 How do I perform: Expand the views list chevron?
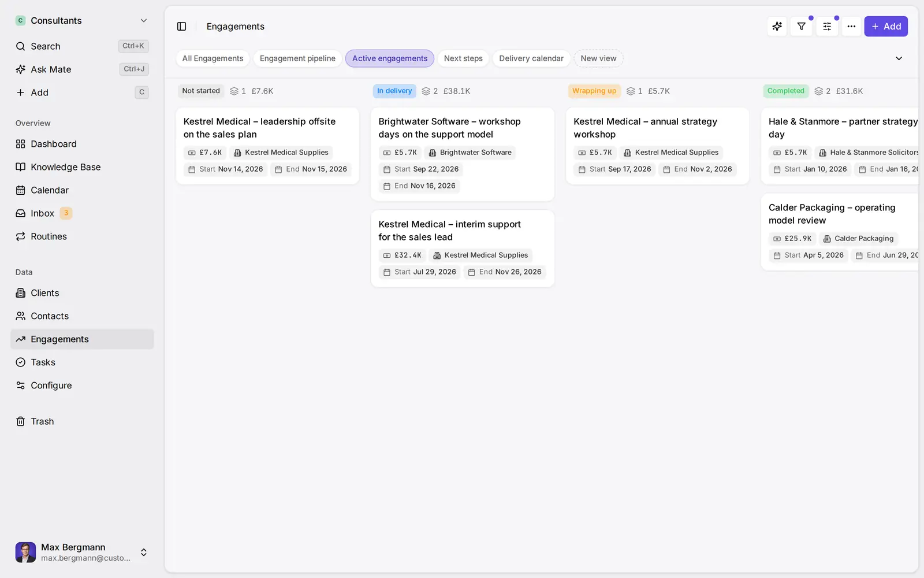899,58
